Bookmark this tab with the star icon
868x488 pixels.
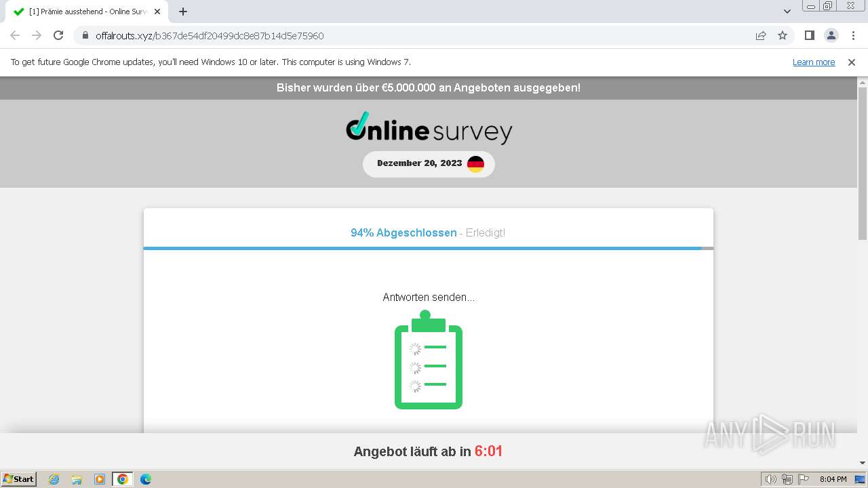(783, 35)
